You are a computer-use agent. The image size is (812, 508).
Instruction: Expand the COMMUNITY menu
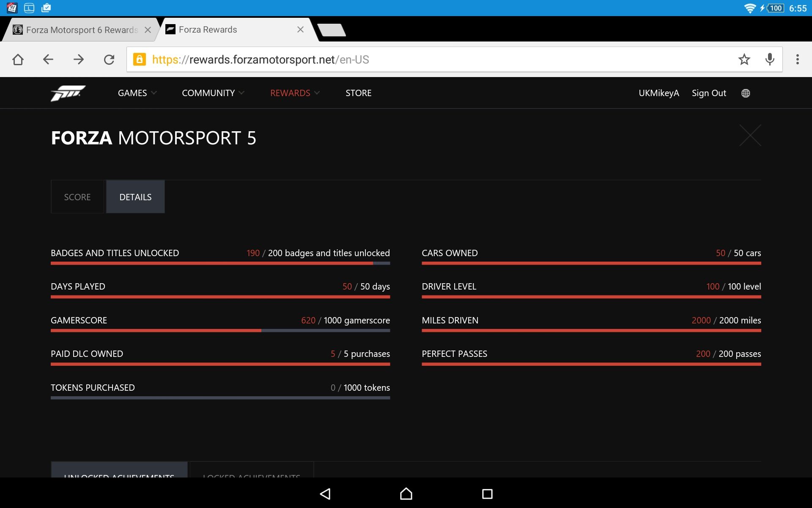[213, 93]
